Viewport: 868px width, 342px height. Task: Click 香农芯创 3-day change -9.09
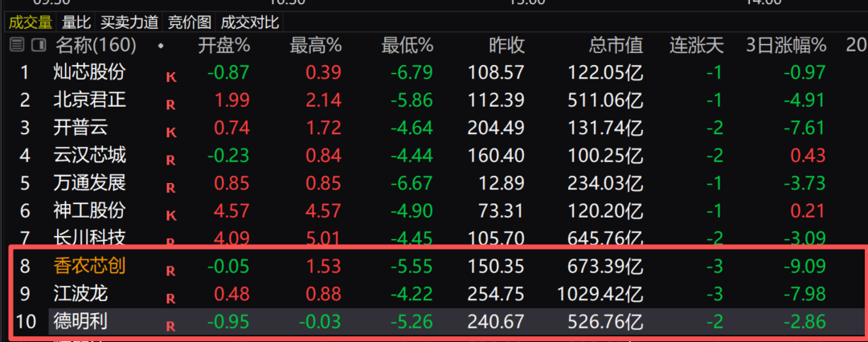(805, 267)
